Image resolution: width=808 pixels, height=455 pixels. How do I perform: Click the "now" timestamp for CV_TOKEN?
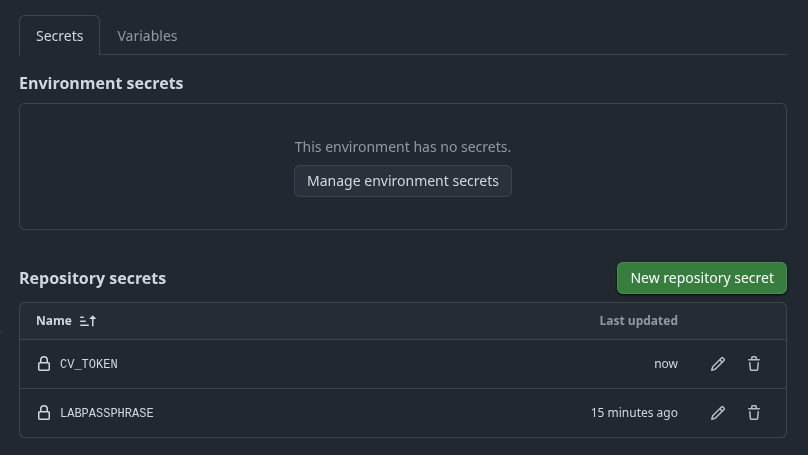[x=666, y=364]
